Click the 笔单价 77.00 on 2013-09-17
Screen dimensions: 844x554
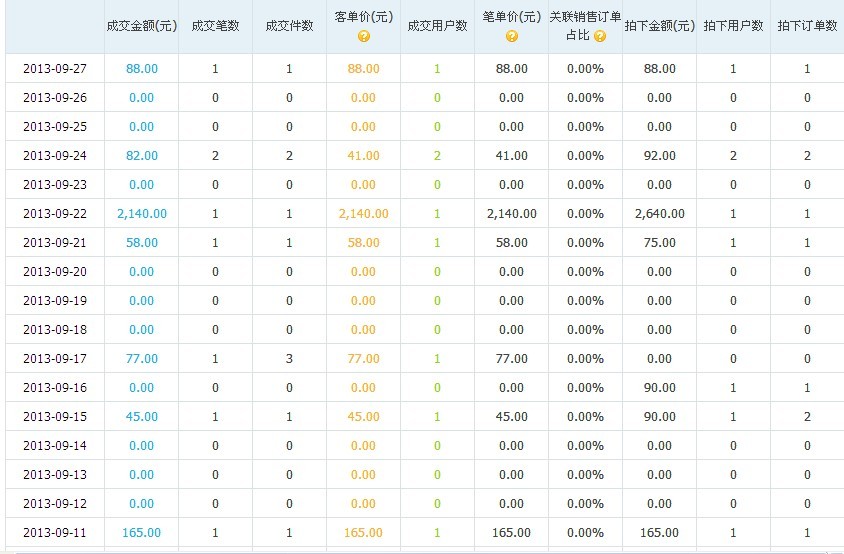(x=512, y=359)
